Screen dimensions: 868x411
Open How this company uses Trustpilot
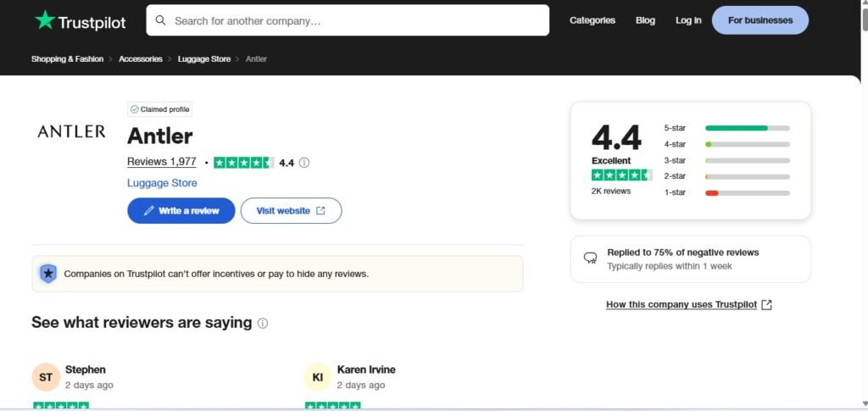point(682,305)
